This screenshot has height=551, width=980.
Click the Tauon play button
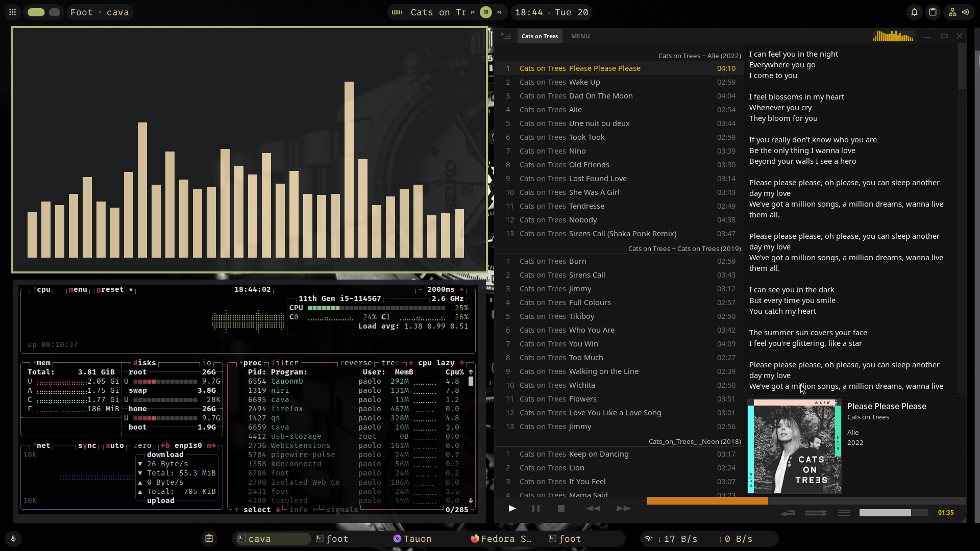512,509
